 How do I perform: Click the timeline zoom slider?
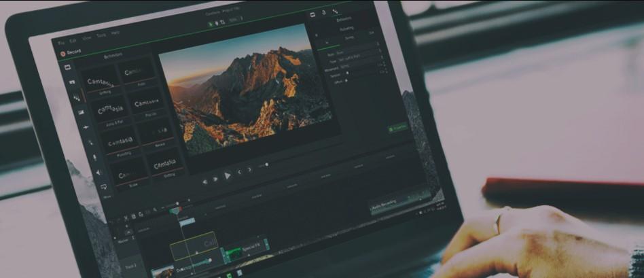click(x=177, y=203)
